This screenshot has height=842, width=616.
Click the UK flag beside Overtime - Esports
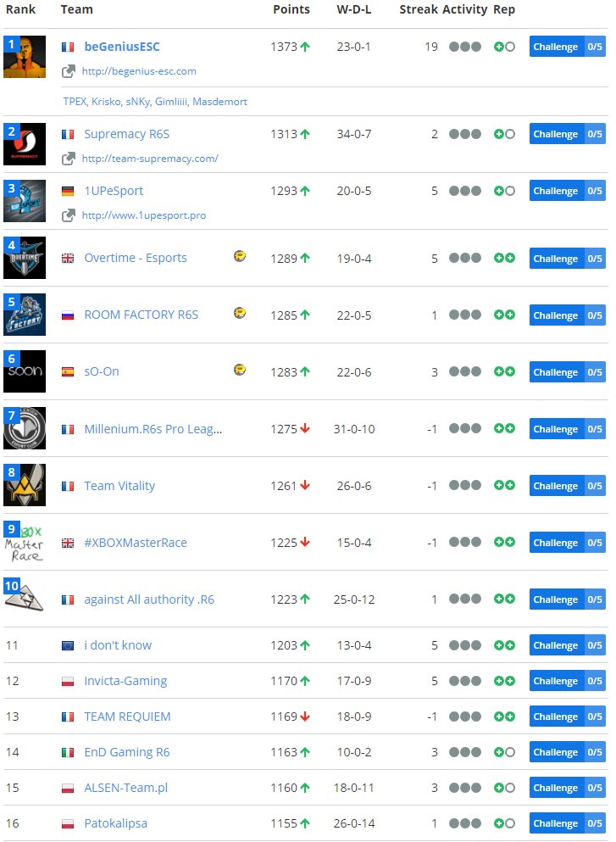click(x=68, y=259)
